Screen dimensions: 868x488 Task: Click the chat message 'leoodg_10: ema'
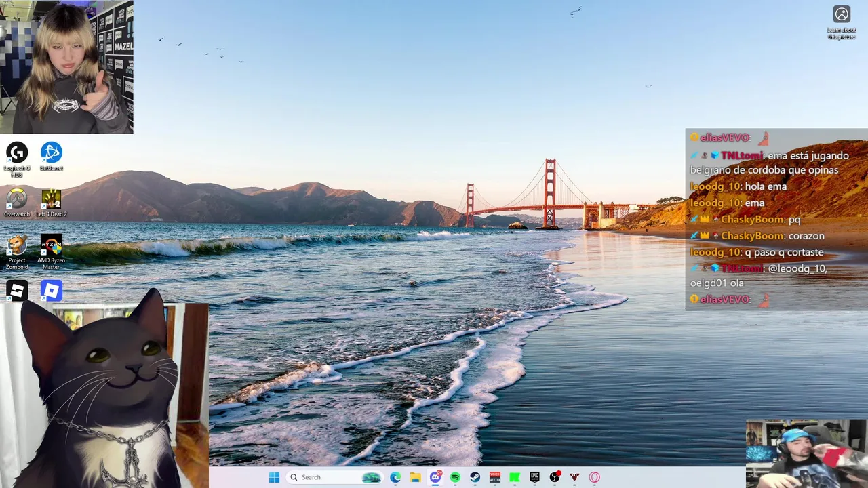click(x=727, y=203)
